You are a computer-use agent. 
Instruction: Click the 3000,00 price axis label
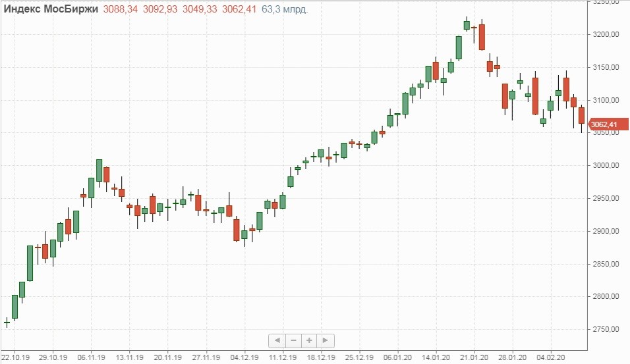point(606,165)
